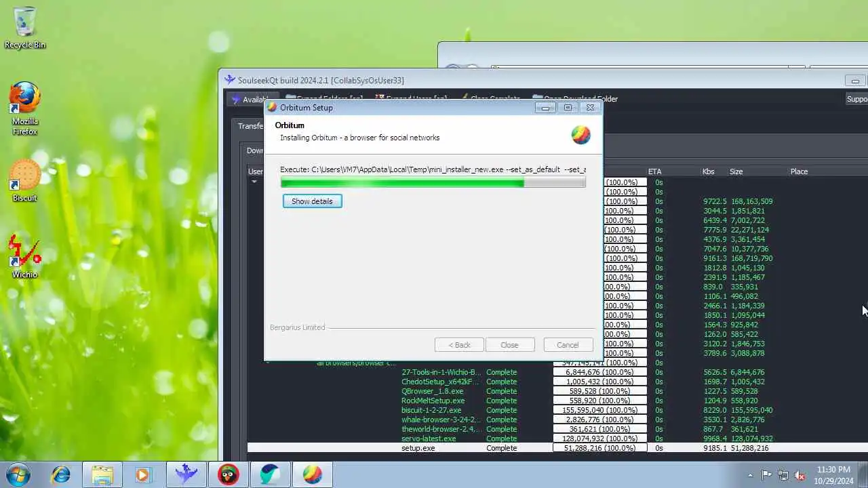
Task: Open the taskbar clock and date
Action: tap(833, 474)
